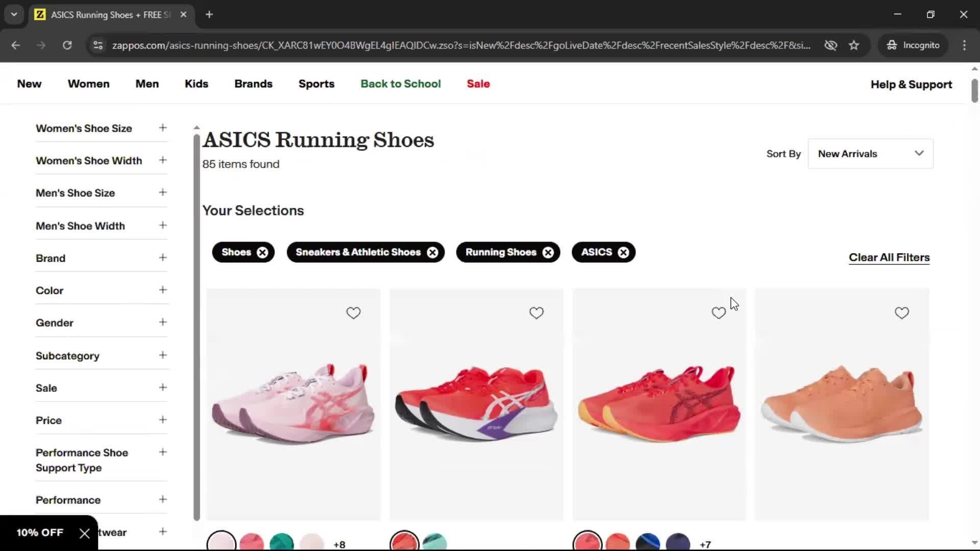Open the site information icon in address bar
The height and width of the screenshot is (551, 980).
click(97, 45)
